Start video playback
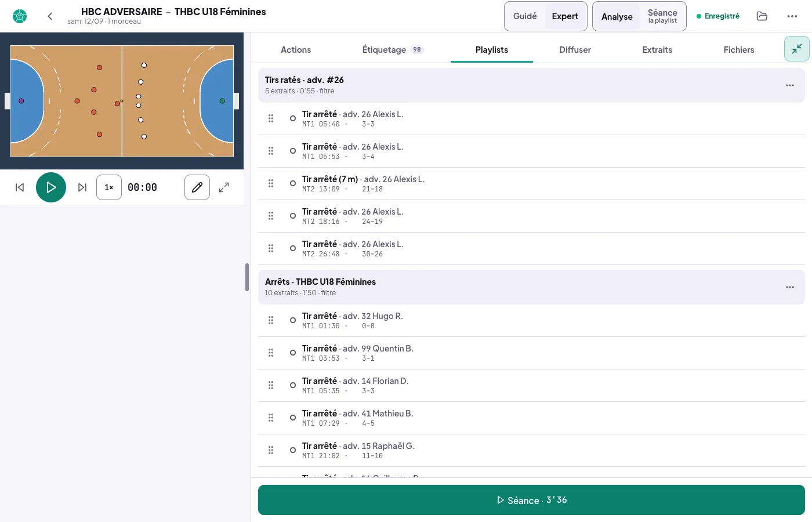The image size is (812, 522). (51, 187)
